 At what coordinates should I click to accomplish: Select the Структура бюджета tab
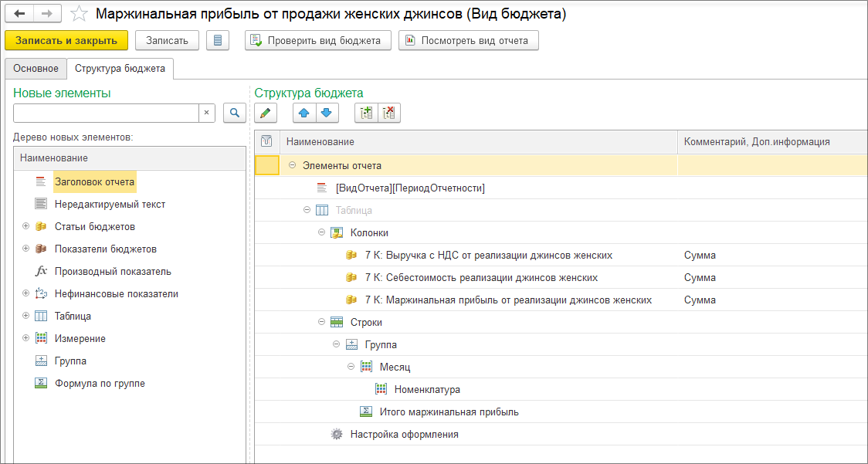pos(120,68)
